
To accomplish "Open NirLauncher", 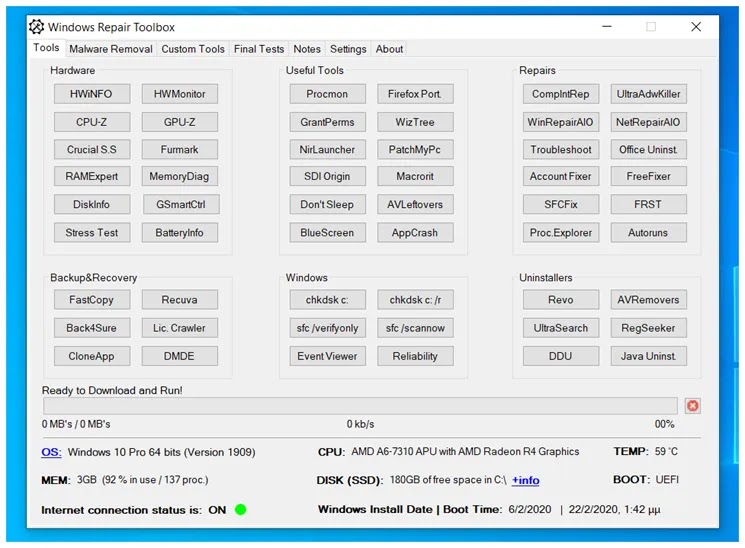I will [327, 150].
